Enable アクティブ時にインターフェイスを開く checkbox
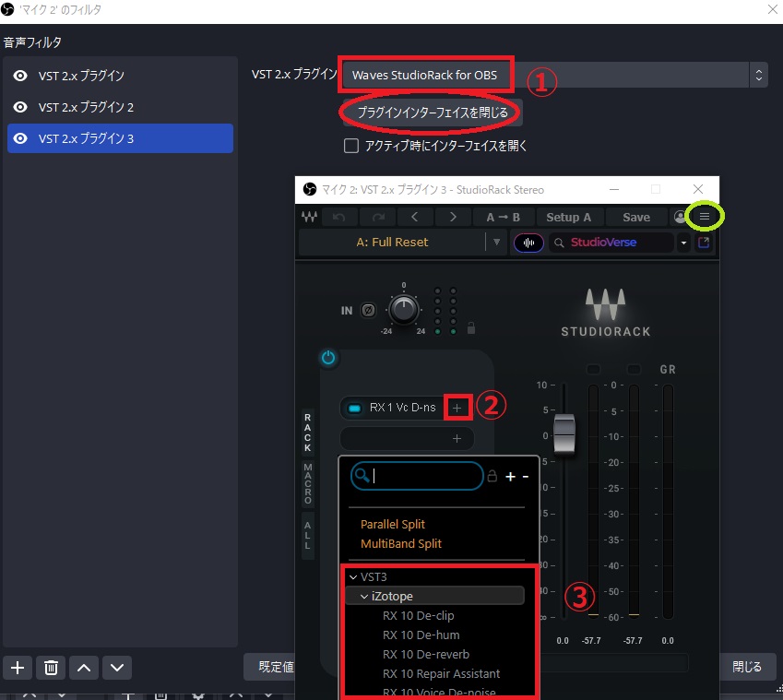The image size is (783, 700). [x=351, y=146]
